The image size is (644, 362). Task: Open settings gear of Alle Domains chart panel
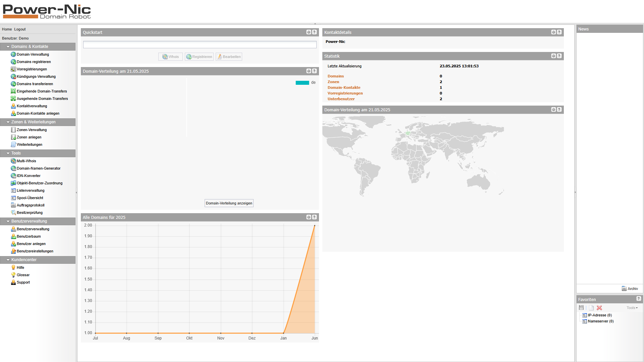309,217
